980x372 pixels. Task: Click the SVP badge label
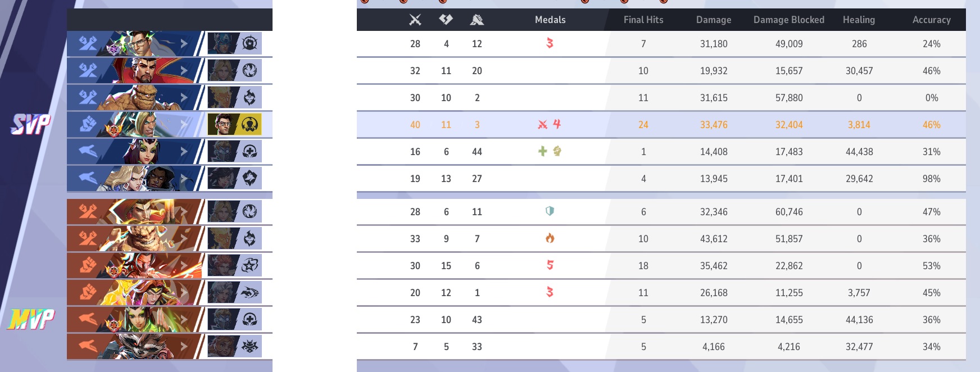[31, 124]
